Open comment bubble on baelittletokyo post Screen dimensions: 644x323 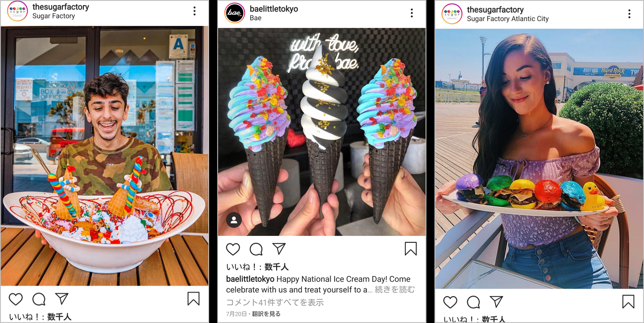tap(256, 249)
